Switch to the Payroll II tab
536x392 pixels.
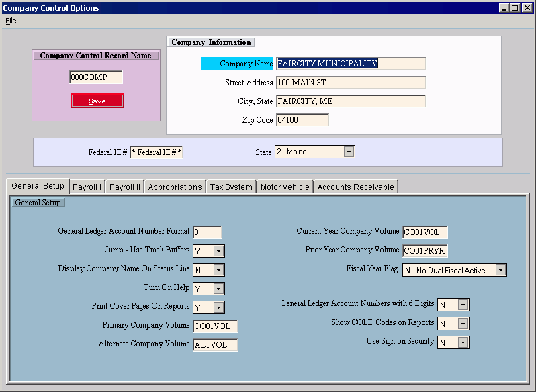pos(124,187)
